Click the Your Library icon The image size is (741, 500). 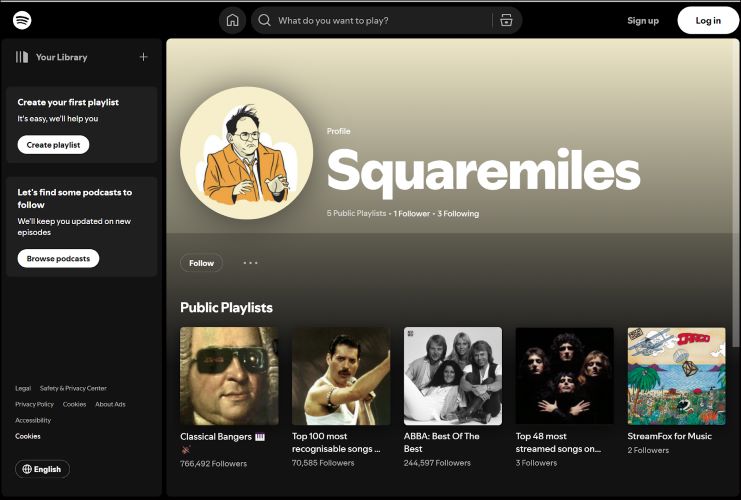click(22, 57)
